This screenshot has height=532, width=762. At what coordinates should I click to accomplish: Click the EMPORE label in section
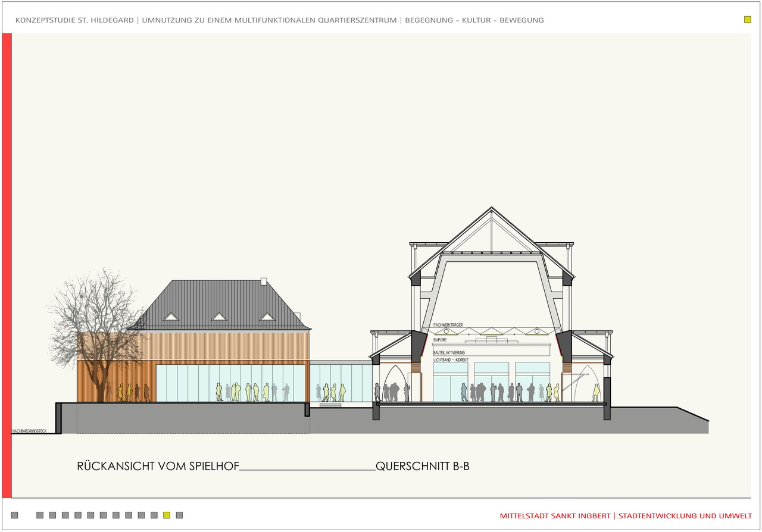[x=440, y=340]
